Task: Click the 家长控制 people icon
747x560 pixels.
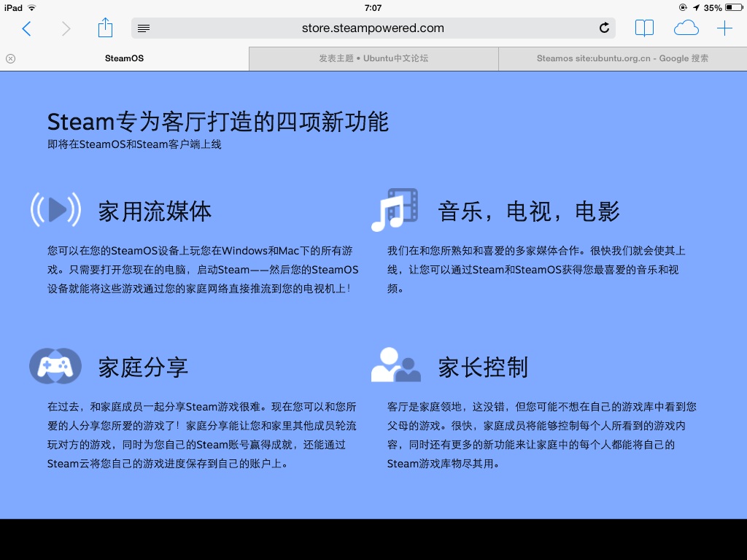Action: 395,365
